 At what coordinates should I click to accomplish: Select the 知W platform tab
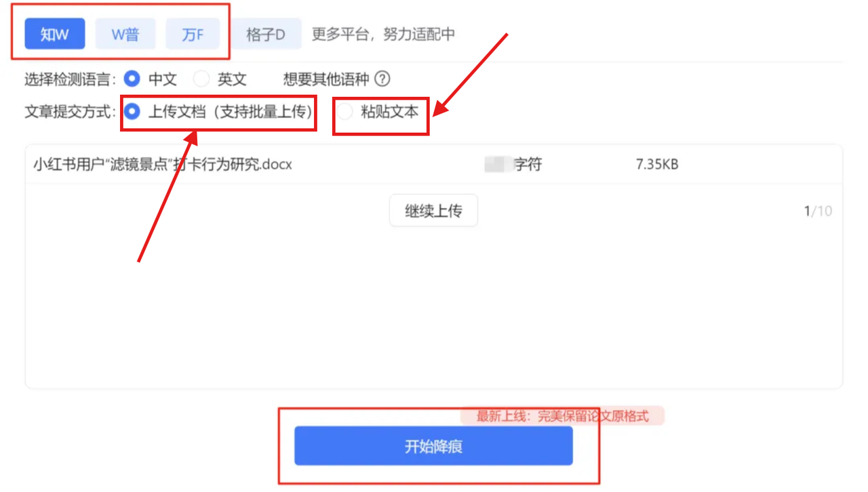[x=55, y=34]
